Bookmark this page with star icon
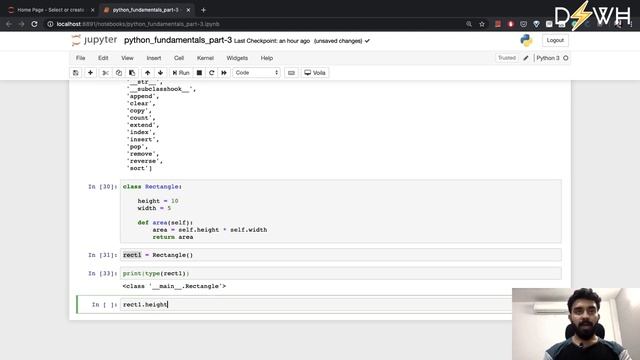Image resolution: width=640 pixels, height=360 pixels. point(482,24)
